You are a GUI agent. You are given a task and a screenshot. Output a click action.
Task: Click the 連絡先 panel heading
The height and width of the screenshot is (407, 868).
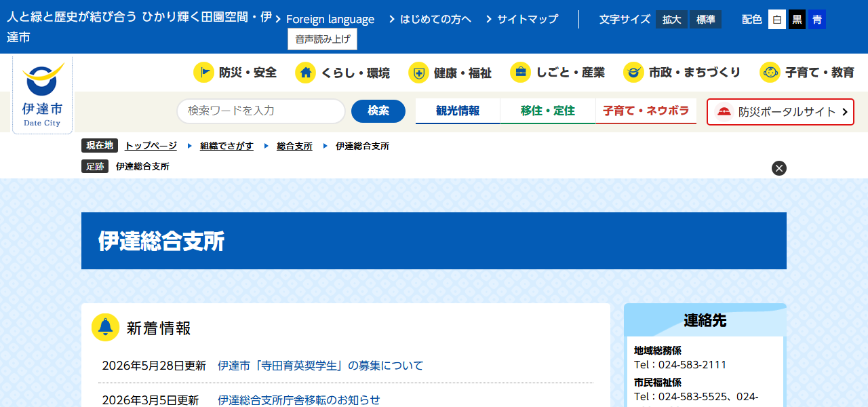click(705, 321)
